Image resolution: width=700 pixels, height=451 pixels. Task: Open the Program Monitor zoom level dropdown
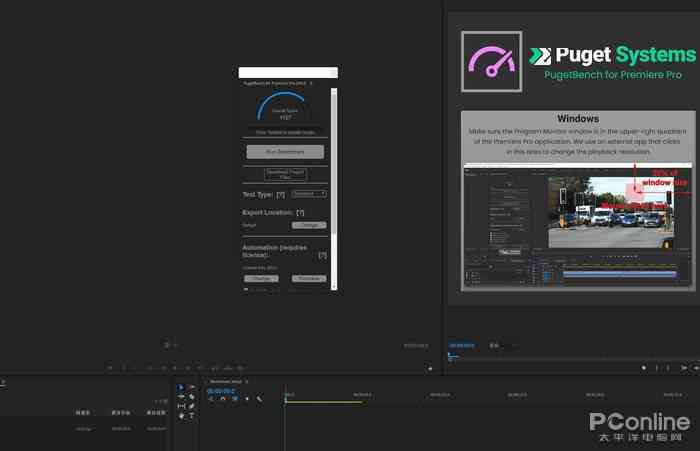(x=502, y=345)
